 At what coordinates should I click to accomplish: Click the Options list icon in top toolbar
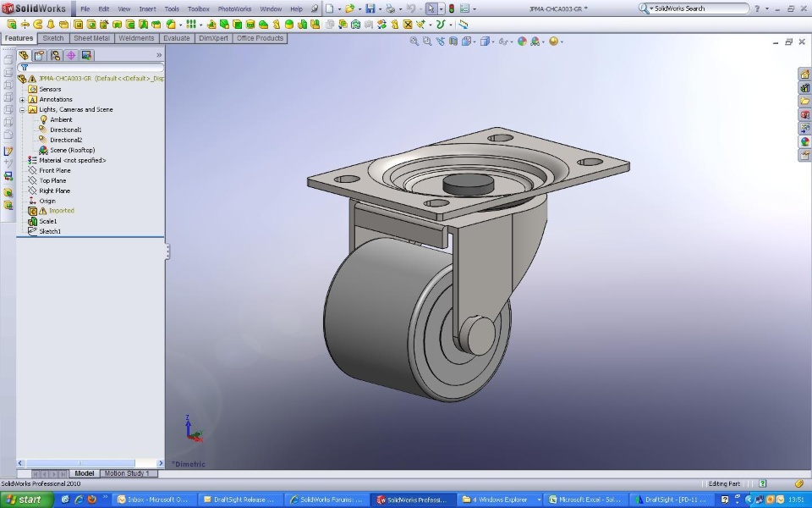click(464, 8)
